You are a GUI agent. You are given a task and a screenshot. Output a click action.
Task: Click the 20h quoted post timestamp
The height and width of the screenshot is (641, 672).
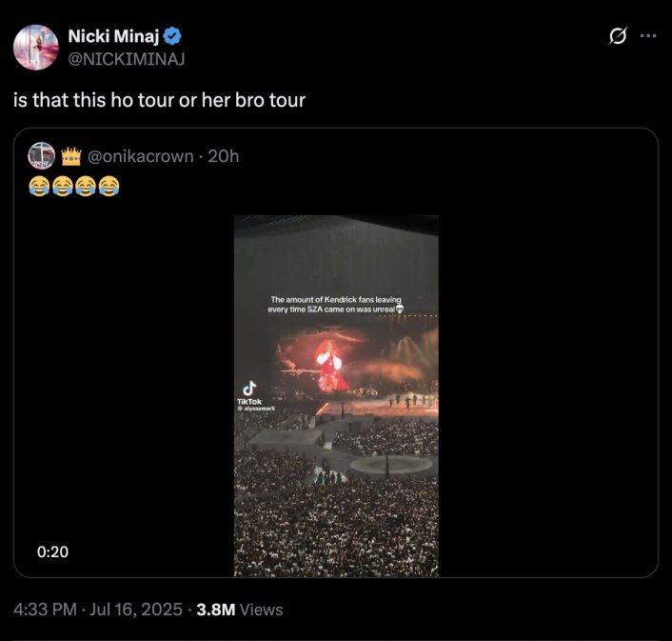(x=223, y=156)
